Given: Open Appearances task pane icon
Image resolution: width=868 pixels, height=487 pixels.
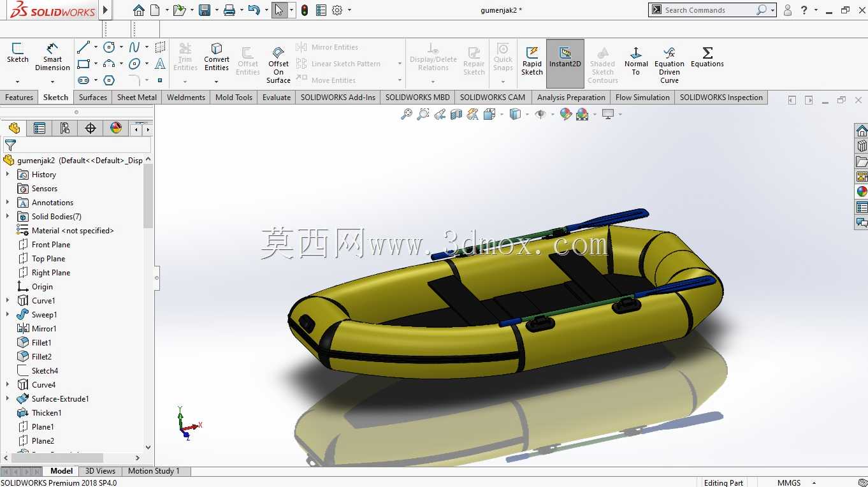Looking at the screenshot, I should point(862,192).
